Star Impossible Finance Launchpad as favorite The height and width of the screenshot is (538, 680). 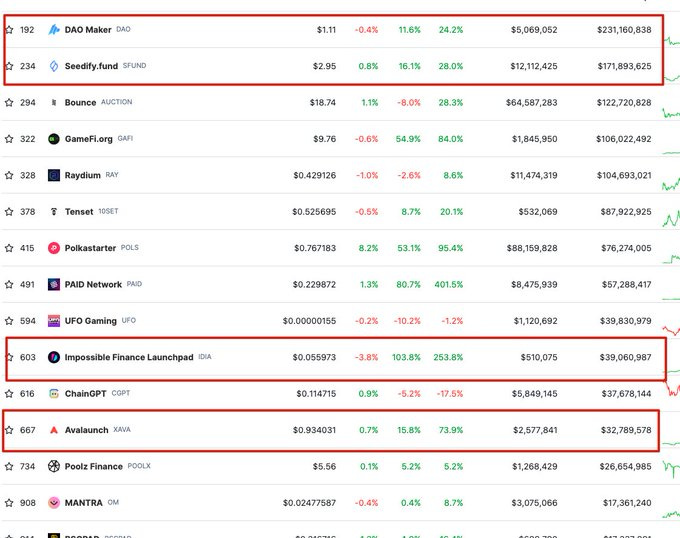click(9, 358)
